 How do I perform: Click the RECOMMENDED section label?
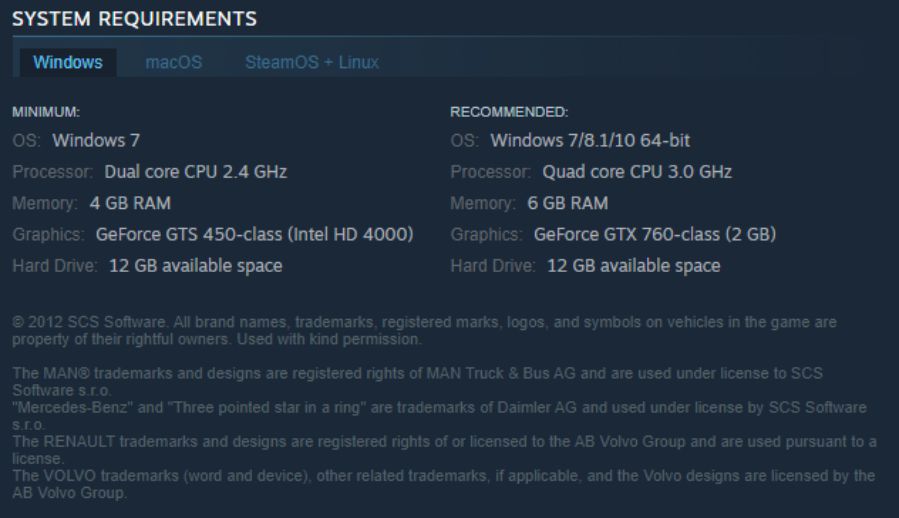(x=509, y=112)
